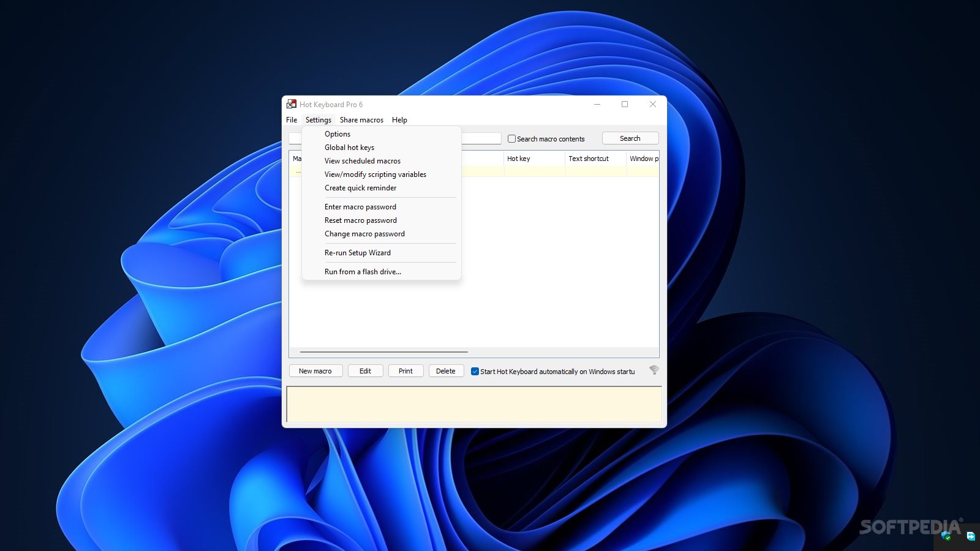
Task: Choose Reset macro password
Action: [x=381, y=220]
